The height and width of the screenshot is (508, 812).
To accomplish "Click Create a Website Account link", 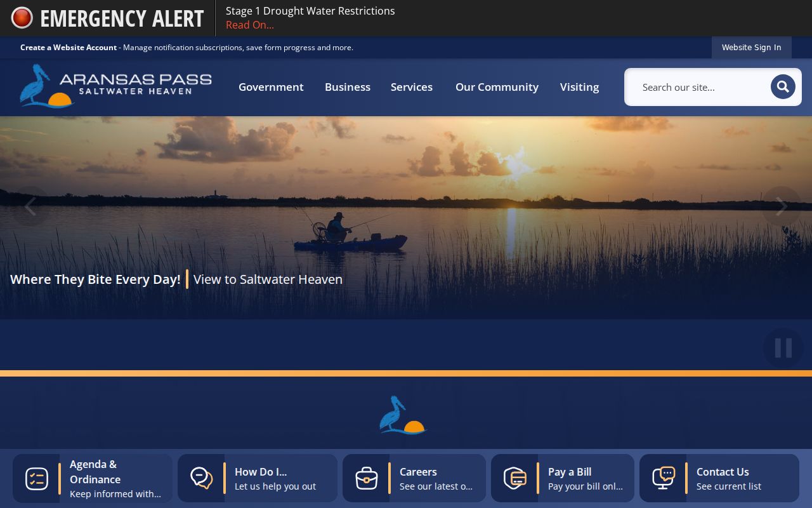I will (x=69, y=48).
